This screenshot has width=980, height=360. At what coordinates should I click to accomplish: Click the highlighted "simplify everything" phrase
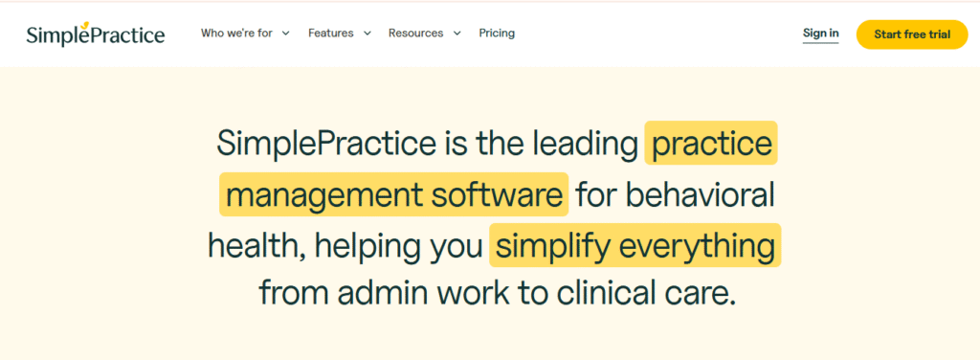click(x=635, y=246)
